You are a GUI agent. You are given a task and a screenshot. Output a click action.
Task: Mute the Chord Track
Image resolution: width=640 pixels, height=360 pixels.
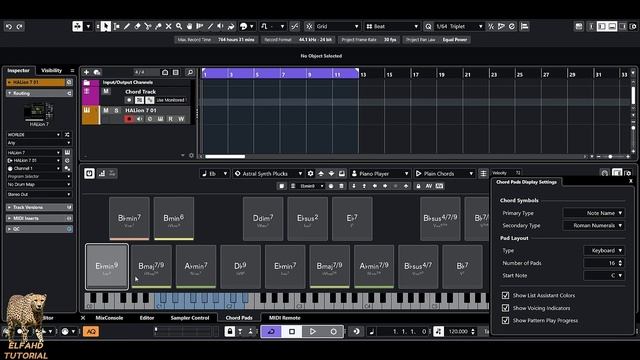pos(106,91)
